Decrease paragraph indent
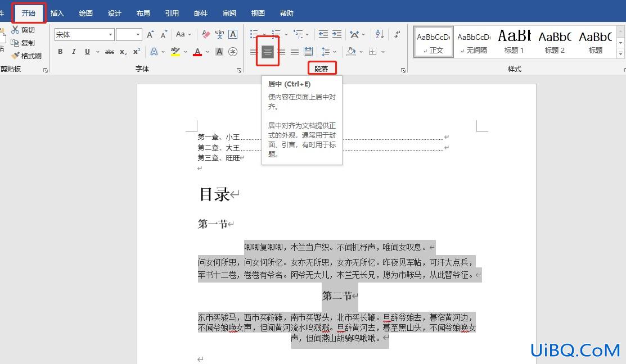This screenshot has width=626, height=364. (323, 34)
